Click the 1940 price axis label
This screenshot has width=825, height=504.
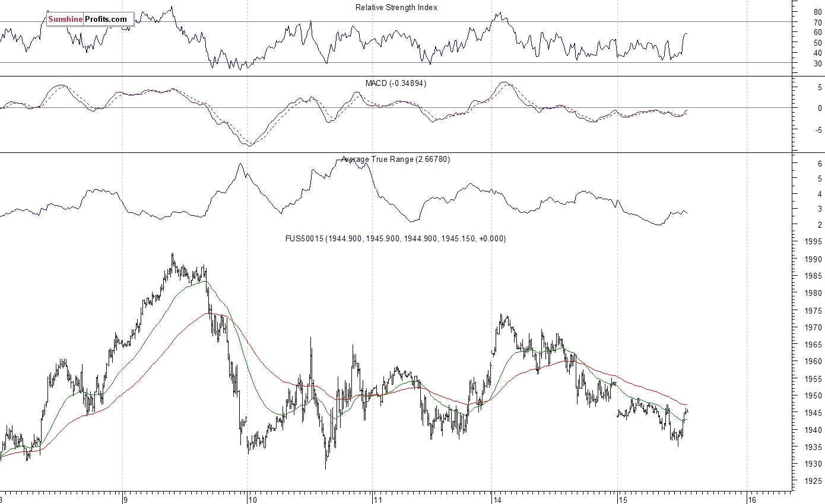[x=814, y=430]
